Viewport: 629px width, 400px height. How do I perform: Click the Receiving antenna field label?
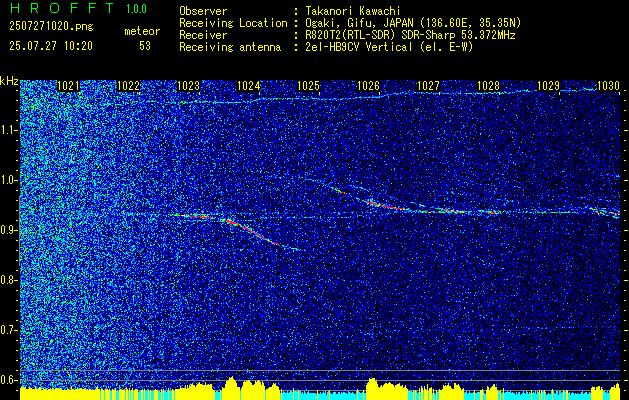click(230, 47)
